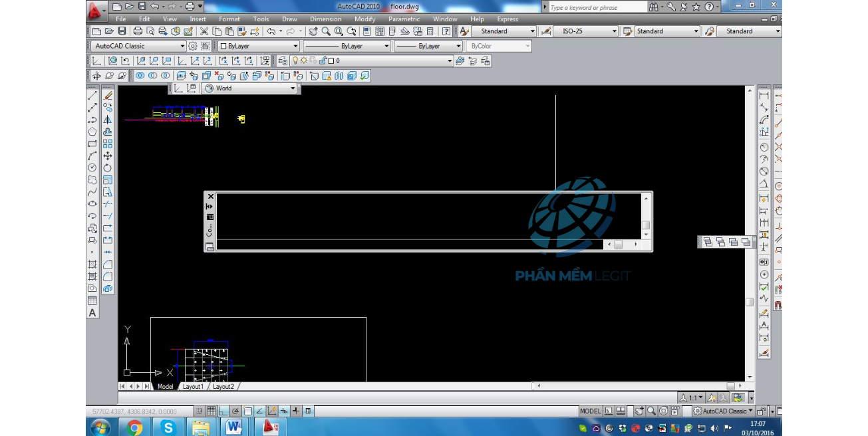Select the Copy object modify tool
The width and height of the screenshot is (868, 436).
coord(108,108)
